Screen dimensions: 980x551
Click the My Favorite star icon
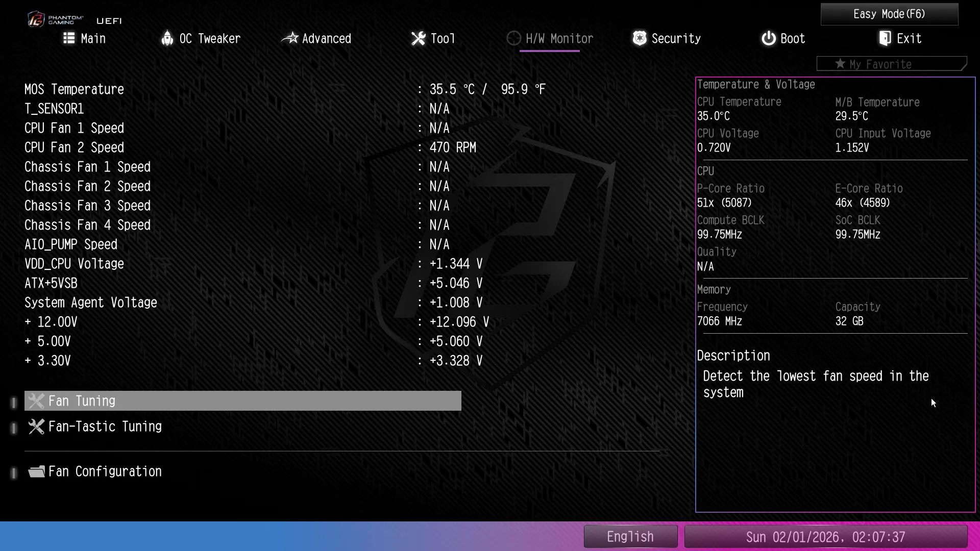coord(840,64)
